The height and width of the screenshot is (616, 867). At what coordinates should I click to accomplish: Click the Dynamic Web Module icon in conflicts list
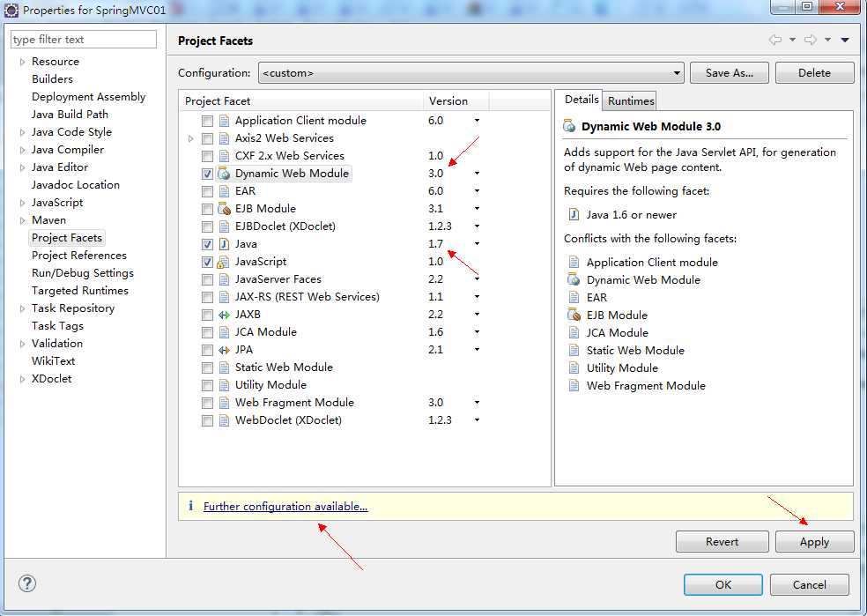(574, 279)
